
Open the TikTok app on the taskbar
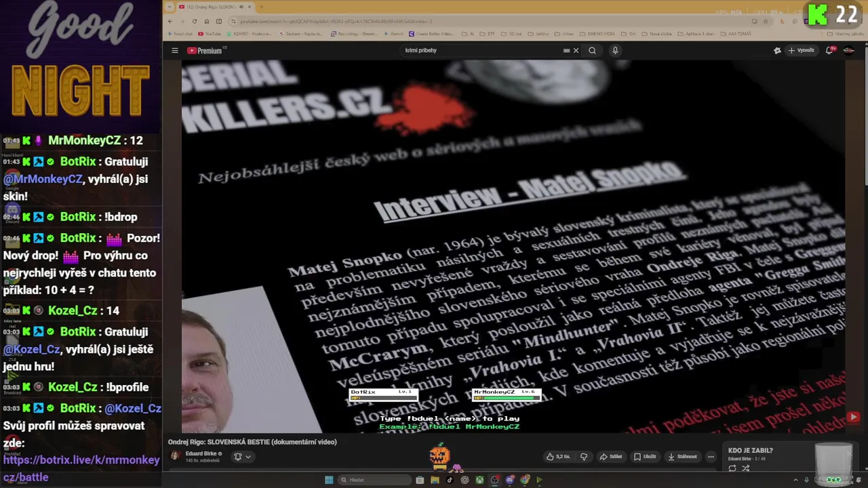point(450,480)
